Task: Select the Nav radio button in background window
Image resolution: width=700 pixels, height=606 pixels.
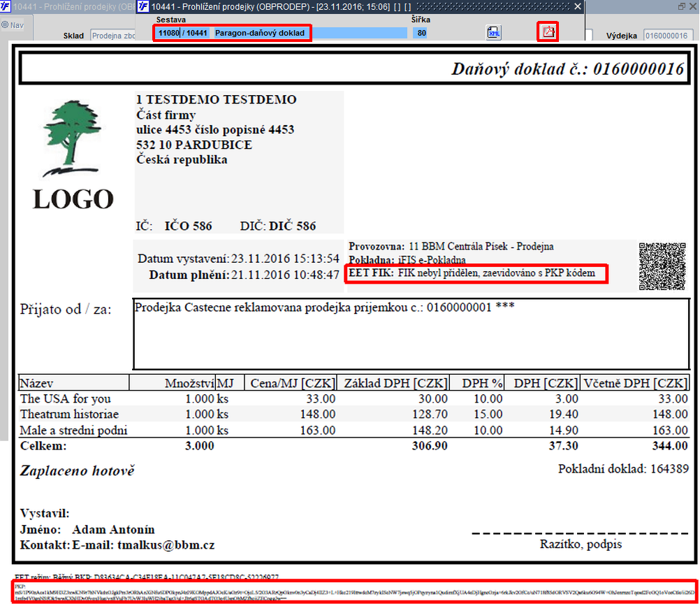Action: [5, 25]
